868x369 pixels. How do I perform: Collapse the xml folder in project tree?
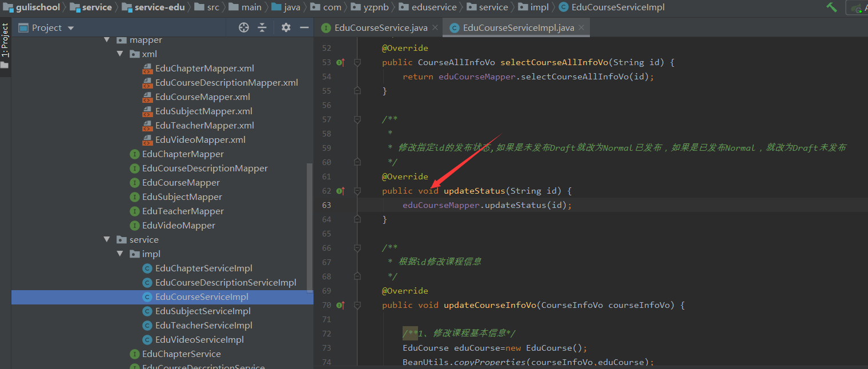[x=120, y=54]
